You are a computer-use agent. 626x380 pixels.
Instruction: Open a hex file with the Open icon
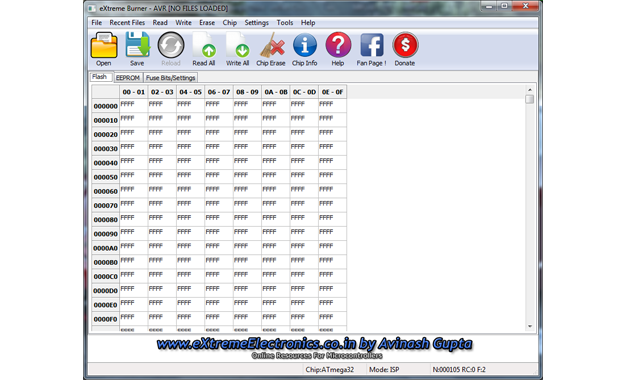[x=104, y=49]
